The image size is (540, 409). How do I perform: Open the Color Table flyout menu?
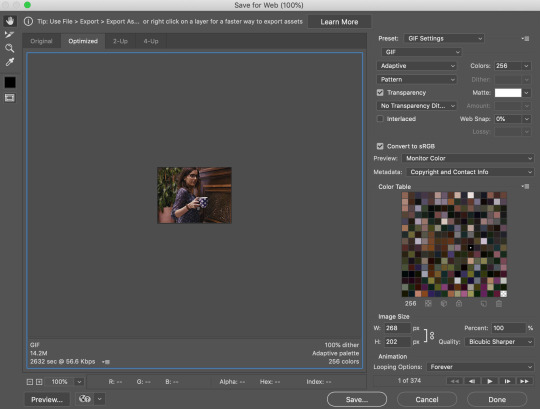[525, 186]
